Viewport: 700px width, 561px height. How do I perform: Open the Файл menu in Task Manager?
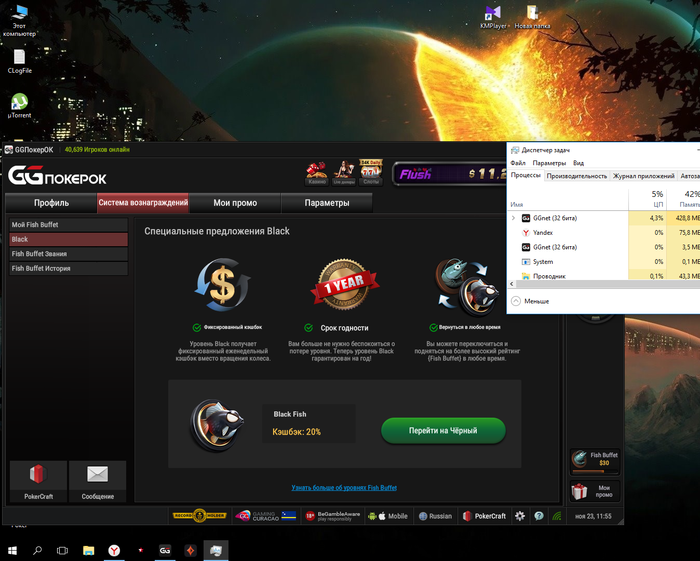tap(518, 163)
